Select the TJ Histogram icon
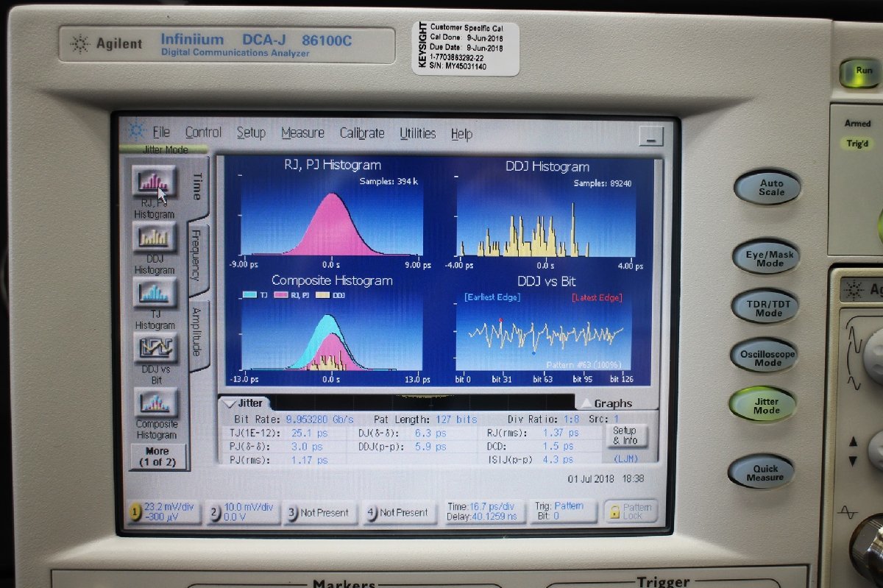Image resolution: width=883 pixels, height=588 pixels. pos(154,292)
